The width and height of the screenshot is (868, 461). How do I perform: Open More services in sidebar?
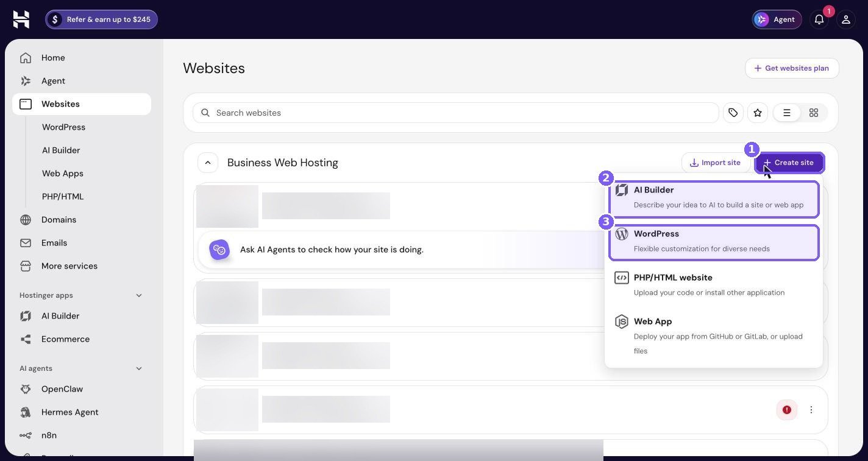pyautogui.click(x=82, y=266)
